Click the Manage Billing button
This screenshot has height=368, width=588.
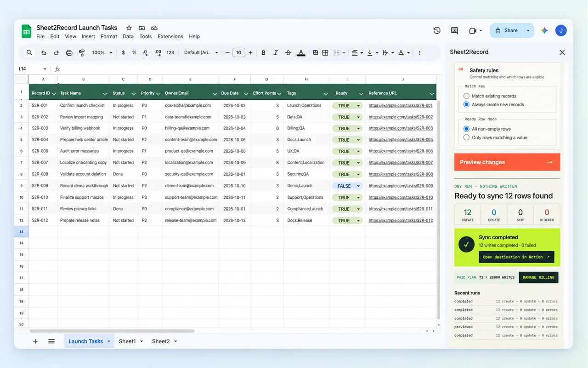[539, 277]
